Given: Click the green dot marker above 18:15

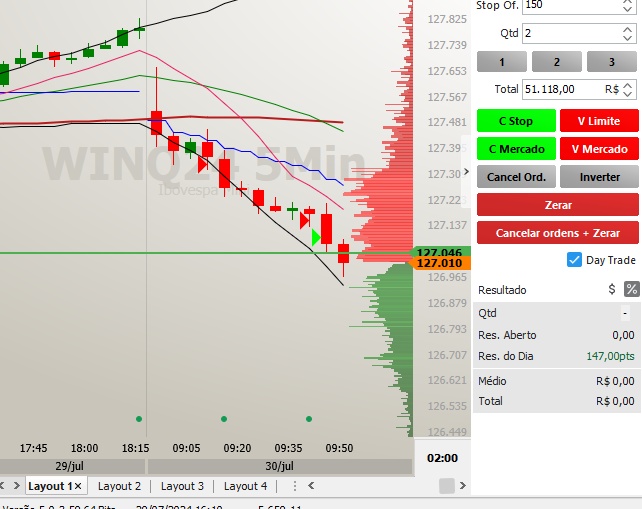Looking at the screenshot, I should tap(139, 419).
